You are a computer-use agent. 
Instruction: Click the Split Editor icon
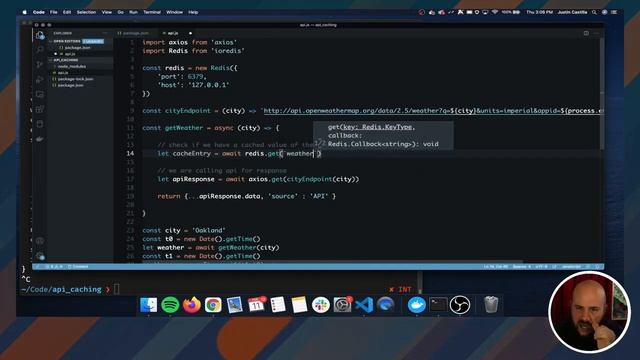click(586, 33)
